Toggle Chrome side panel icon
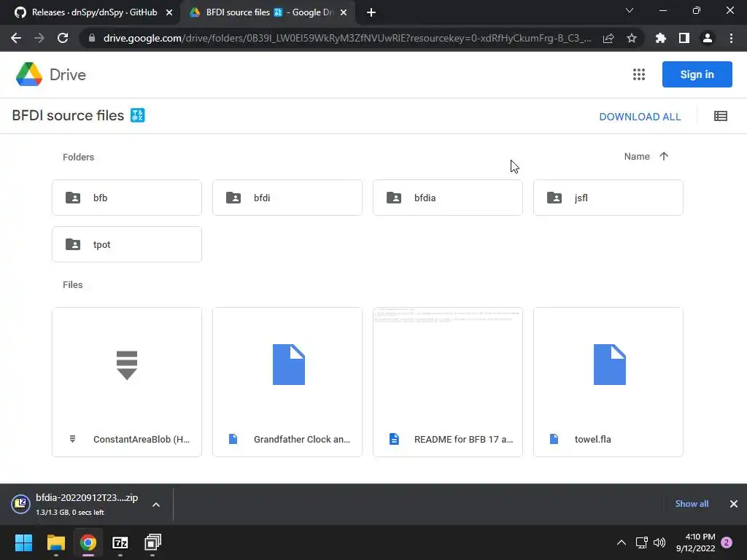747x560 pixels. coord(684,38)
